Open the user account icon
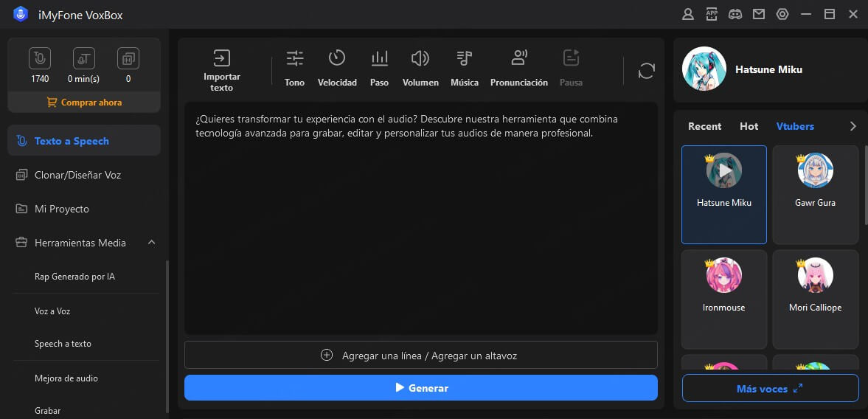 click(688, 15)
